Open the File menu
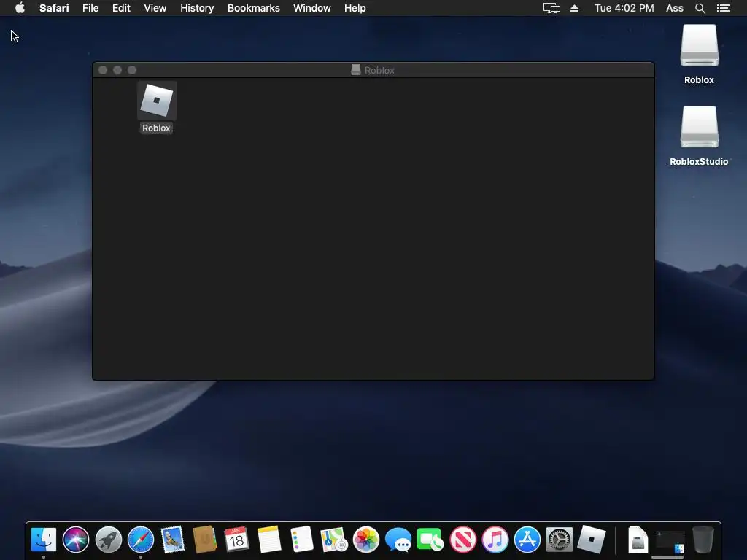 point(90,8)
